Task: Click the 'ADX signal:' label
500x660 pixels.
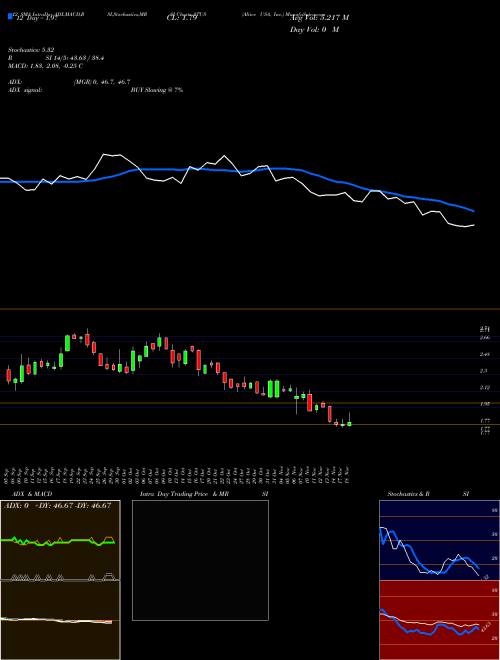Action: coord(25,90)
